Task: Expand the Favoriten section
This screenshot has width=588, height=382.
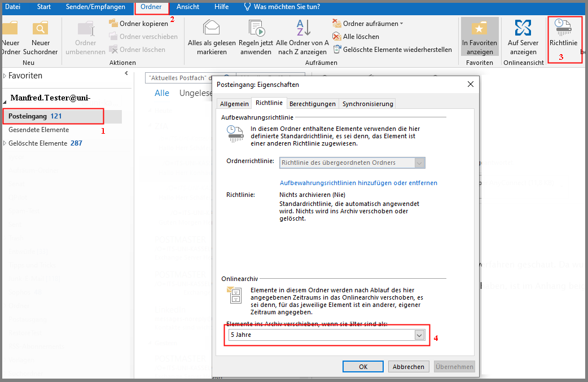Action: [x=5, y=76]
